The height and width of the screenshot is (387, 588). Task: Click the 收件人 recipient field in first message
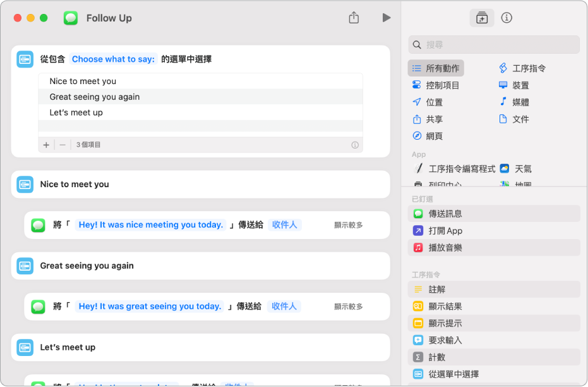(x=284, y=224)
